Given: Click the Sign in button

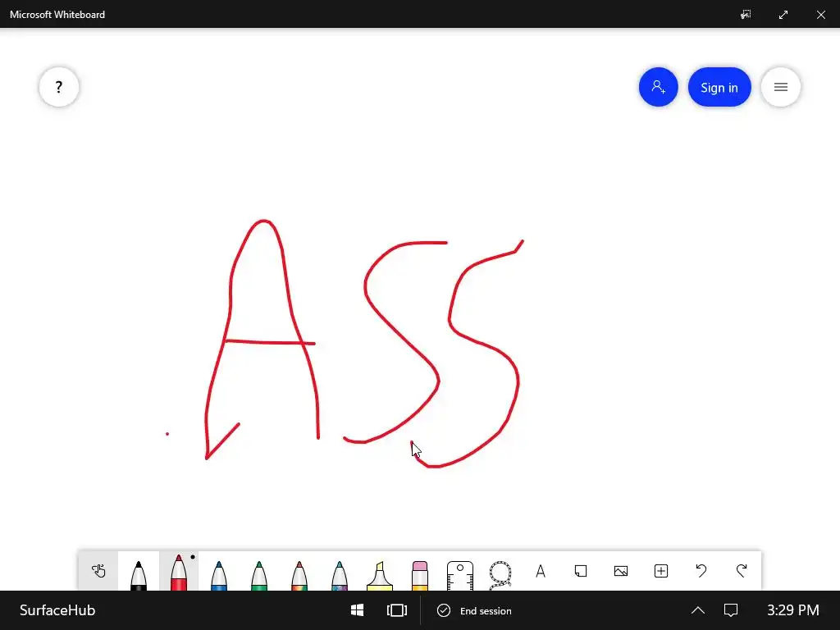Looking at the screenshot, I should (719, 87).
